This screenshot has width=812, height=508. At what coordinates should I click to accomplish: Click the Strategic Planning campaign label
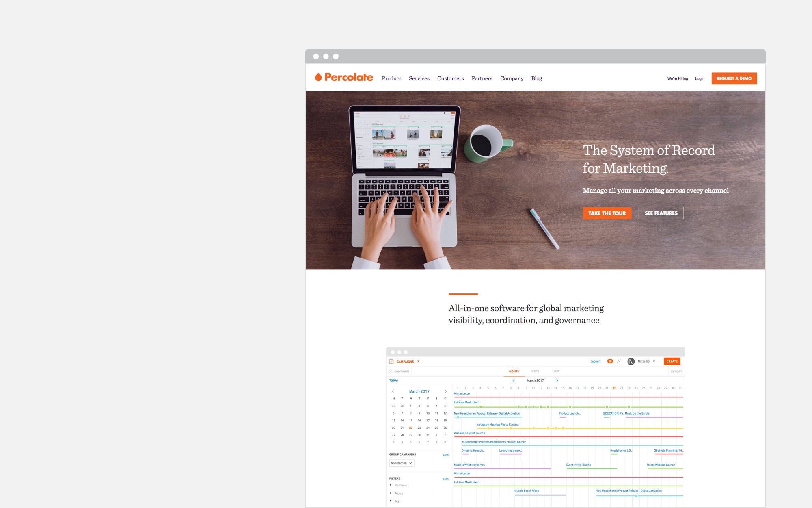(x=669, y=450)
